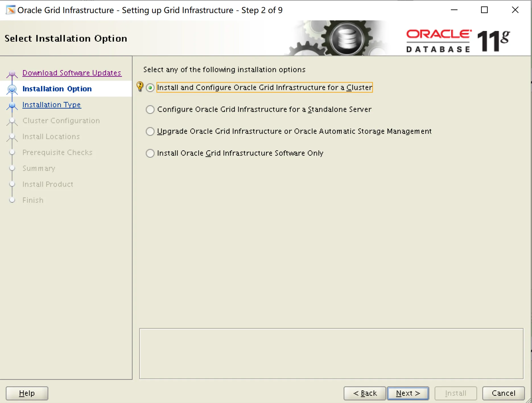Image resolution: width=532 pixels, height=403 pixels.
Task: Click the Prerequisite Checks step node
Action: click(x=12, y=153)
